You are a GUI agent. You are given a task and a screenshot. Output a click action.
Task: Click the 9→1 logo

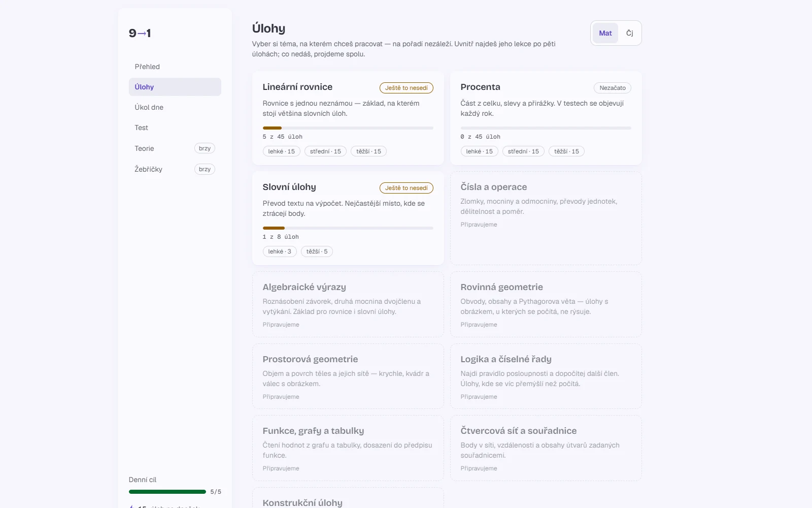(140, 33)
